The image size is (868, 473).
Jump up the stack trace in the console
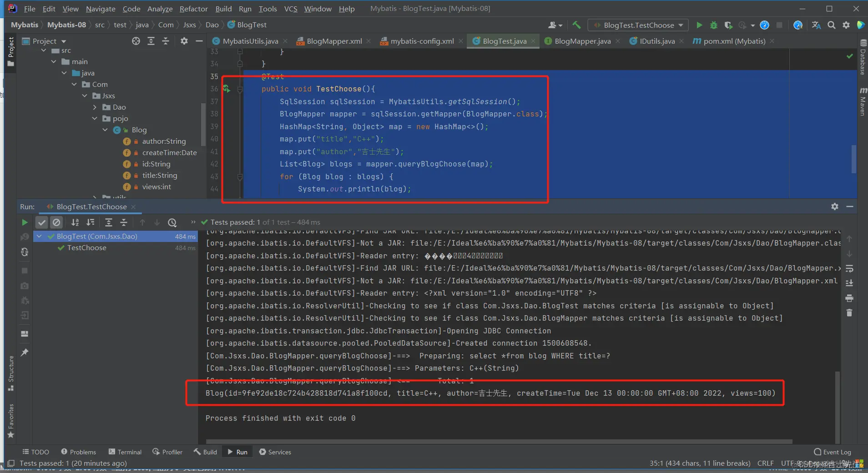pos(849,239)
